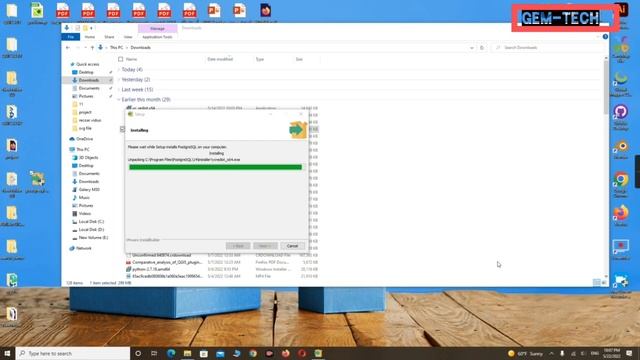This screenshot has height=360, width=640.
Task: Click the taskbar search box
Action: point(73,353)
